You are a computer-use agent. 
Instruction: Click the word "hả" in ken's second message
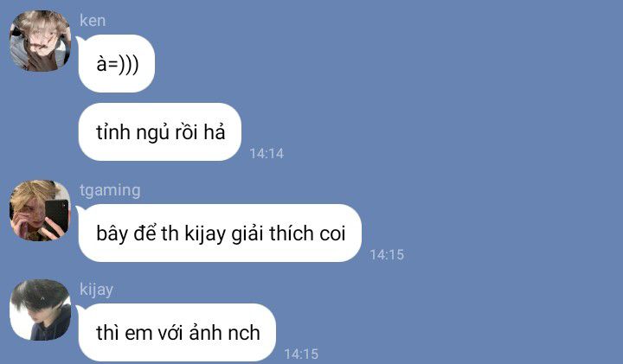pos(215,132)
